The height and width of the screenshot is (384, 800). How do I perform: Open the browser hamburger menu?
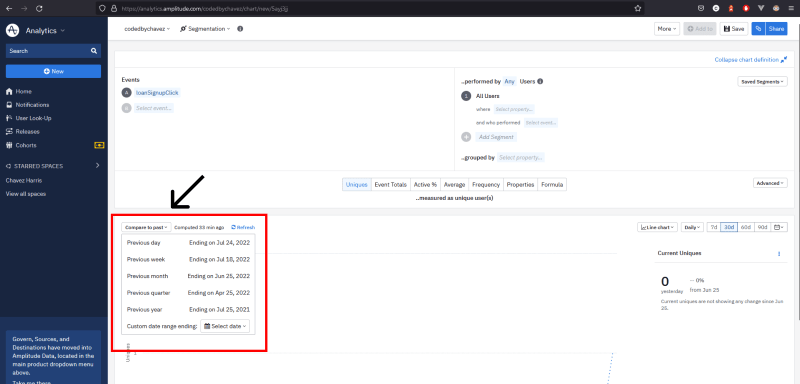tap(791, 8)
